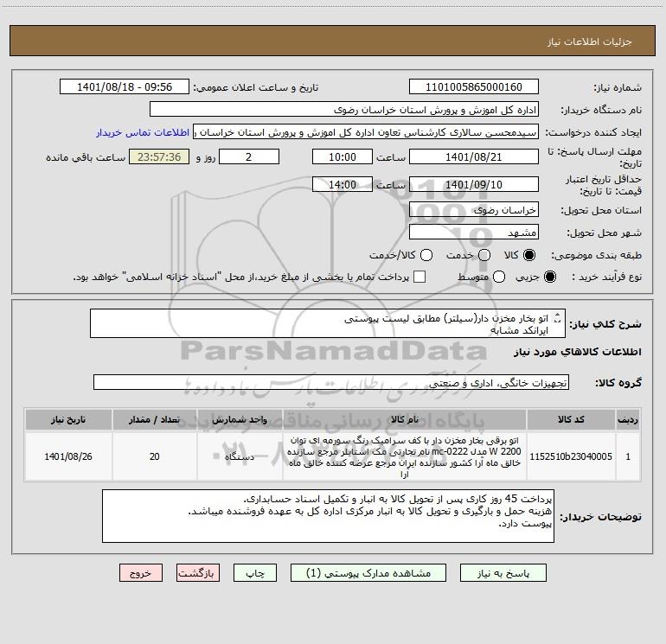Click the remaining time countdown 23:57:36
This screenshot has width=666, height=644.
coord(159,157)
